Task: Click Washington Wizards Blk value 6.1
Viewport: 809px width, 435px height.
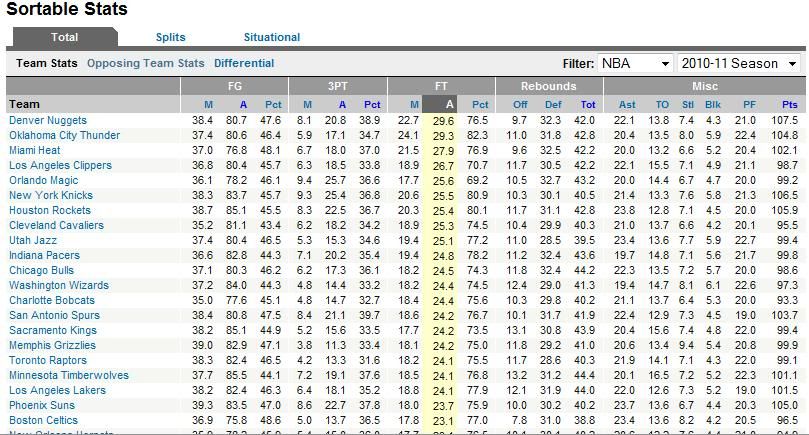Action: click(x=713, y=285)
